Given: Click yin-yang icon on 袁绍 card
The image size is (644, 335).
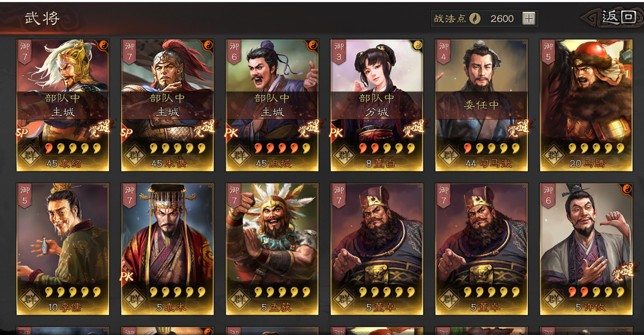Looking at the screenshot, I should pos(103,45).
